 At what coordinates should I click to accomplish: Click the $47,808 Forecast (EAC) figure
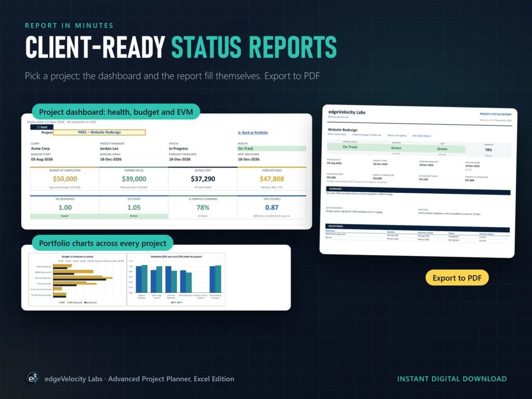click(x=272, y=179)
